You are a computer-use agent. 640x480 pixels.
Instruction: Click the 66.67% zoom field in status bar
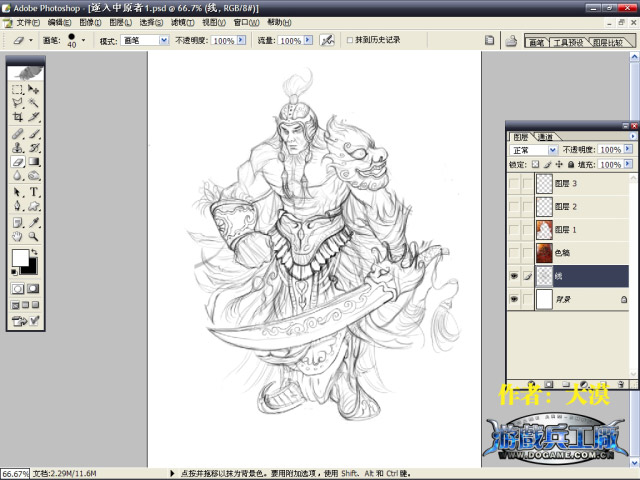[16, 474]
